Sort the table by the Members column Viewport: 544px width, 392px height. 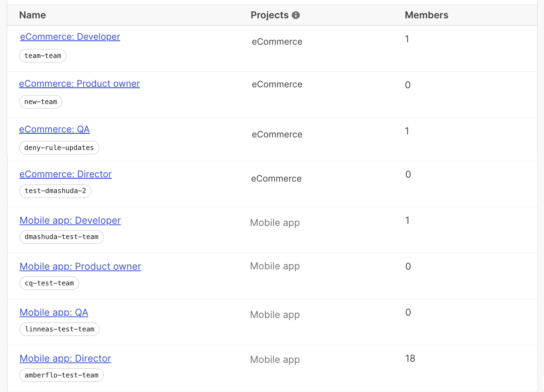426,15
